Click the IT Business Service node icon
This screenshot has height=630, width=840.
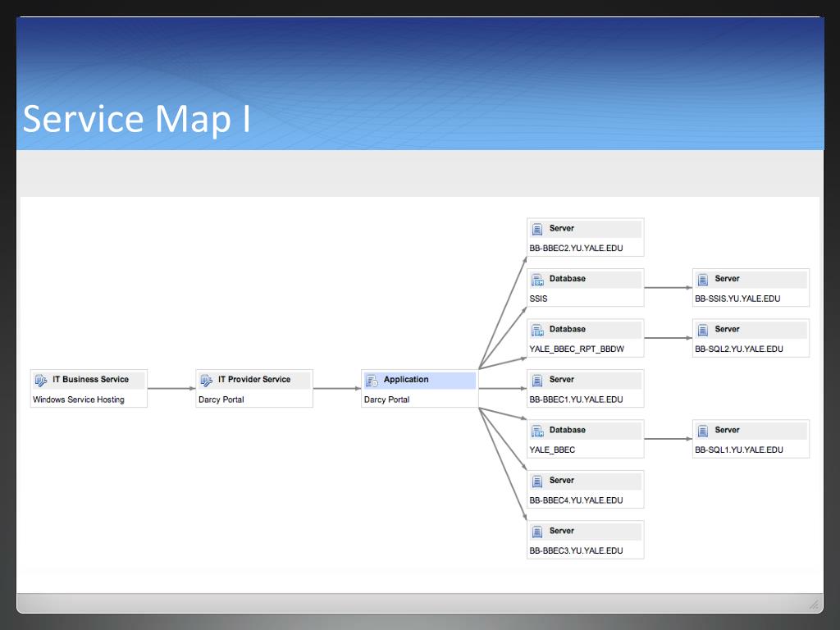pos(41,381)
